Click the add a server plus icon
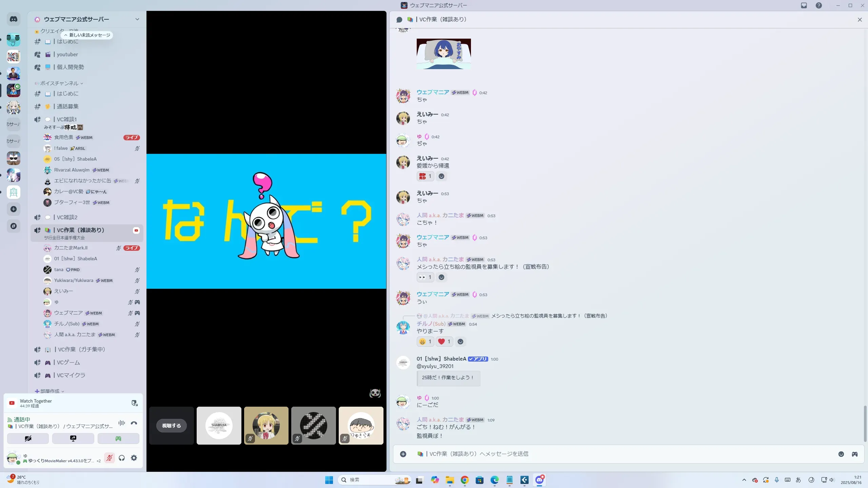868x488 pixels. pos(14,209)
